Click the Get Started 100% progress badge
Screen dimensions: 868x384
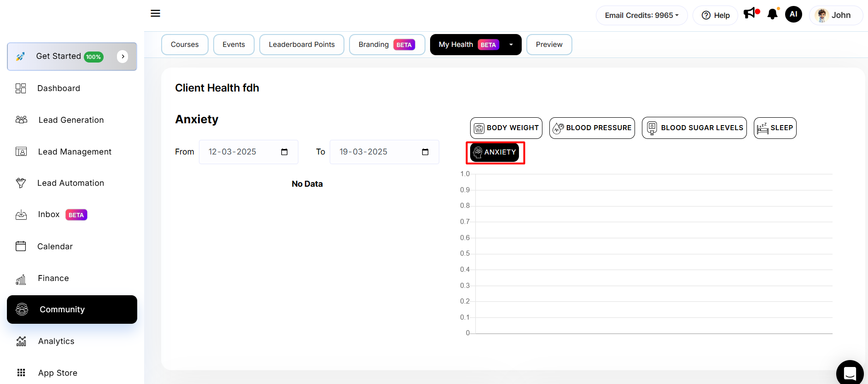pyautogui.click(x=93, y=57)
